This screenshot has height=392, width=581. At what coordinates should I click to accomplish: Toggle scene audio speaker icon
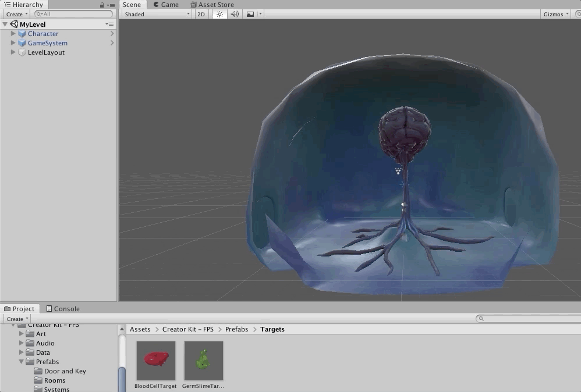[235, 14]
